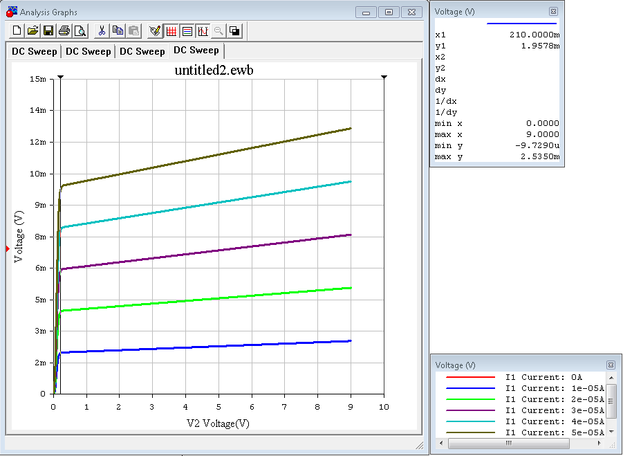
Task: Open a file with the folder icon
Action: [x=32, y=31]
